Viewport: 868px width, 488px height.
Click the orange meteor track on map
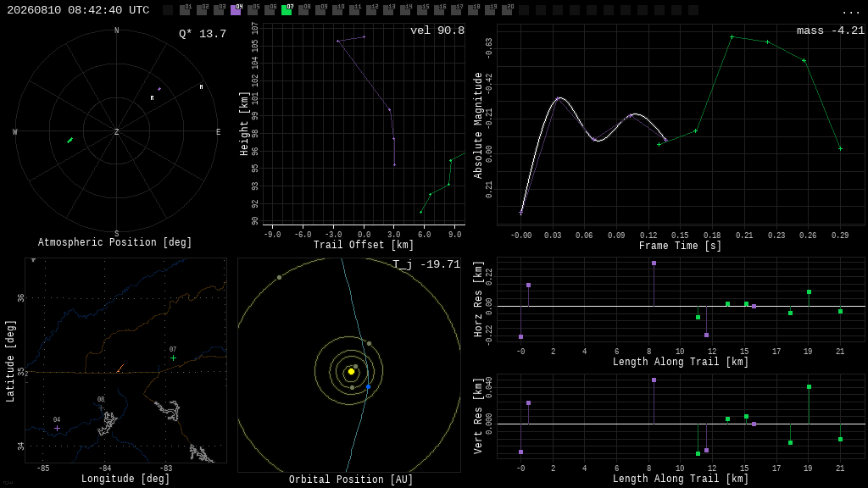click(120, 368)
